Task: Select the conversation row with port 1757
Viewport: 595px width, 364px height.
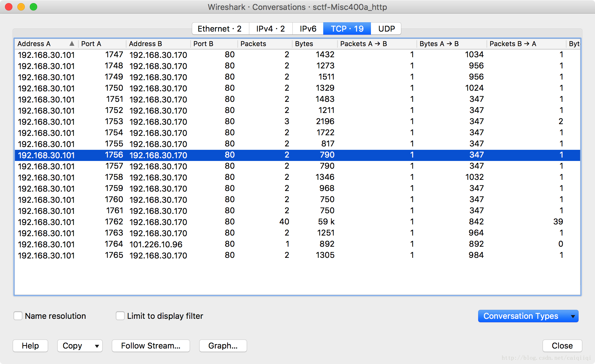Action: (297, 166)
